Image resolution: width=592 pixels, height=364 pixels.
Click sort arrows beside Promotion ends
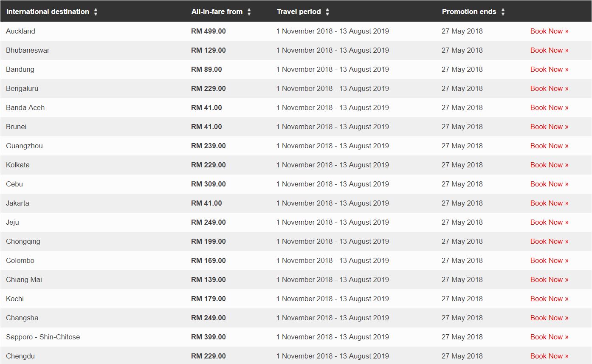[x=503, y=12]
